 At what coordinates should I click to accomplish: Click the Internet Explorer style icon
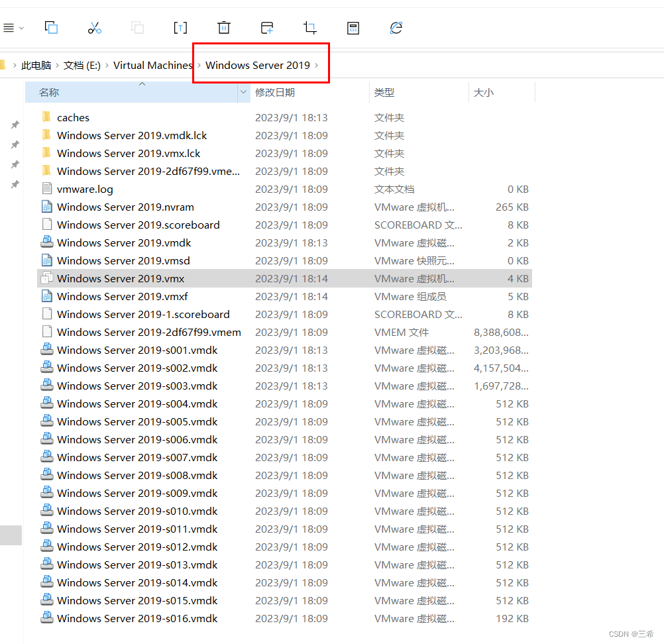coord(396,28)
